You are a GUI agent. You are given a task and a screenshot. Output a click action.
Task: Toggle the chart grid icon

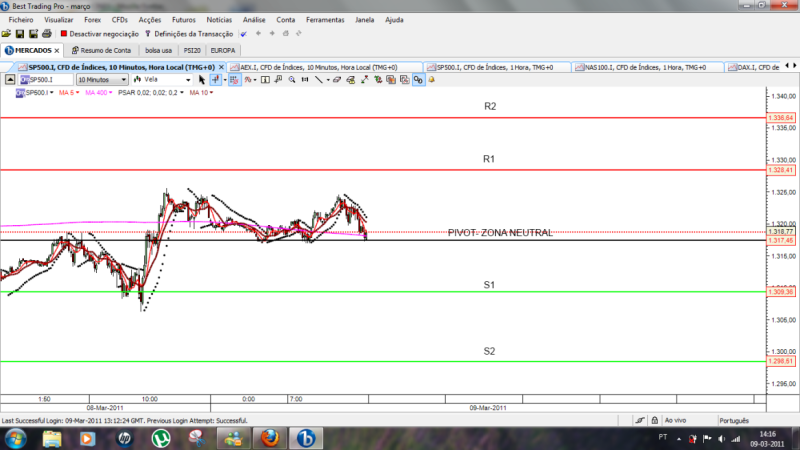pyautogui.click(x=234, y=80)
